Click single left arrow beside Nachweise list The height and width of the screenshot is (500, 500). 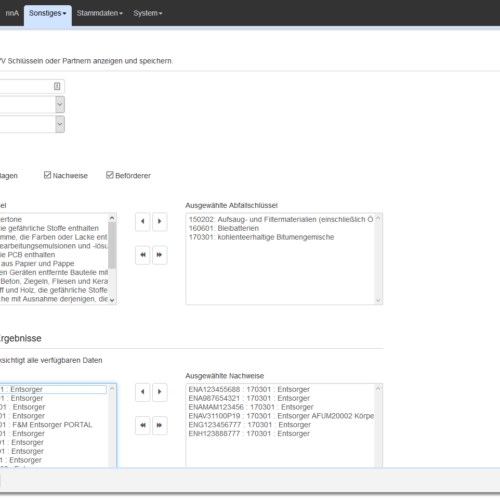(143, 392)
